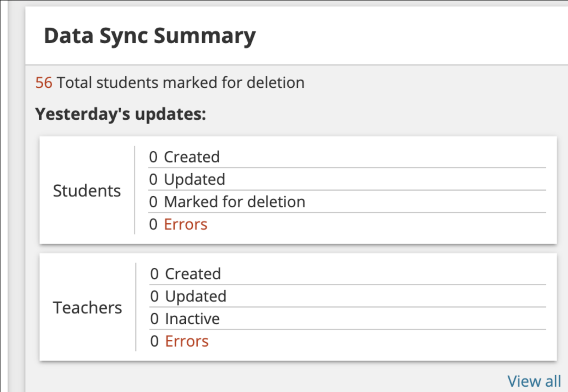Click Marked for deletion text in Students card
This screenshot has width=568, height=392.
tap(234, 202)
